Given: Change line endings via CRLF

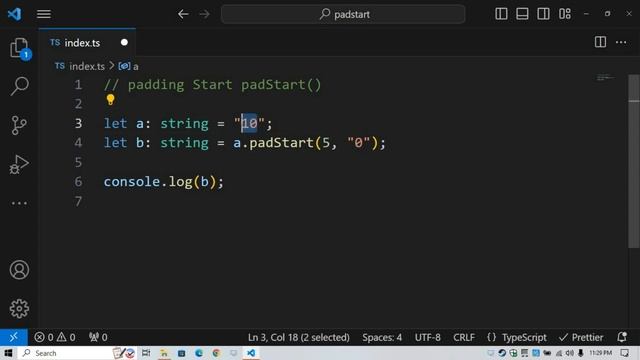Looking at the screenshot, I should 464,338.
